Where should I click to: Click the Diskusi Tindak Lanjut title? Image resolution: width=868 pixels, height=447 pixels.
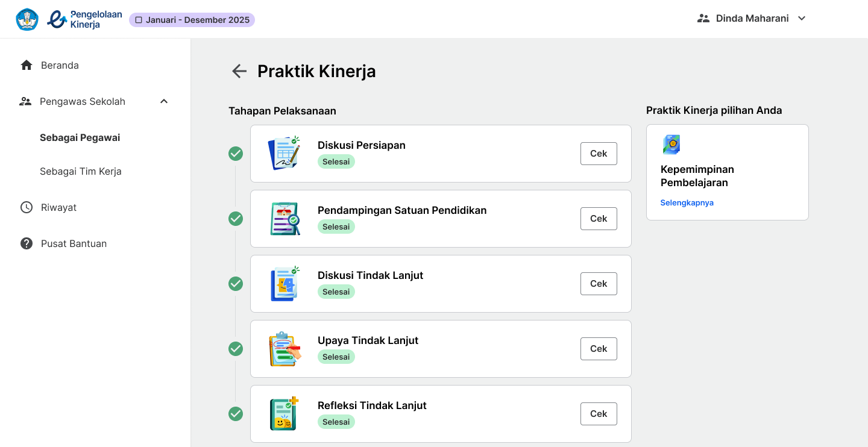coord(371,275)
